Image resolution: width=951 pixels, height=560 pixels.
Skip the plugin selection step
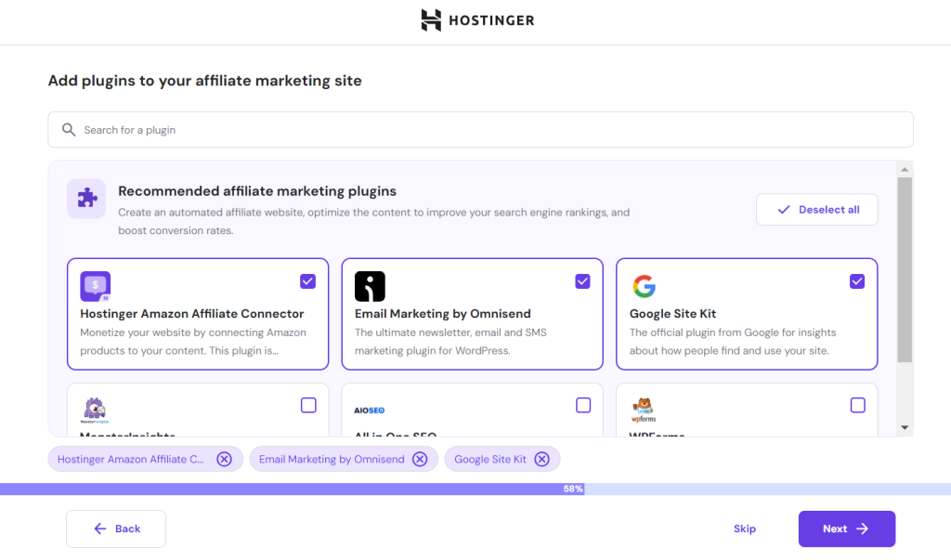tap(744, 528)
